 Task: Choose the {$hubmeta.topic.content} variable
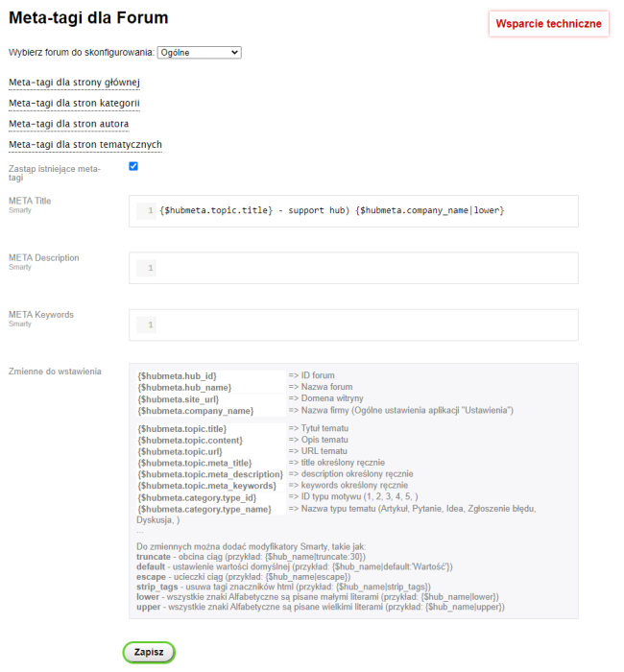[188, 440]
